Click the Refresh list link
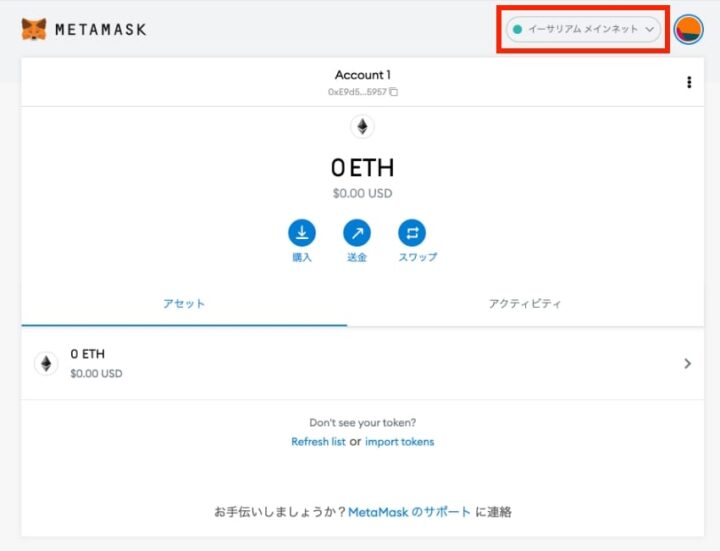 (x=318, y=442)
